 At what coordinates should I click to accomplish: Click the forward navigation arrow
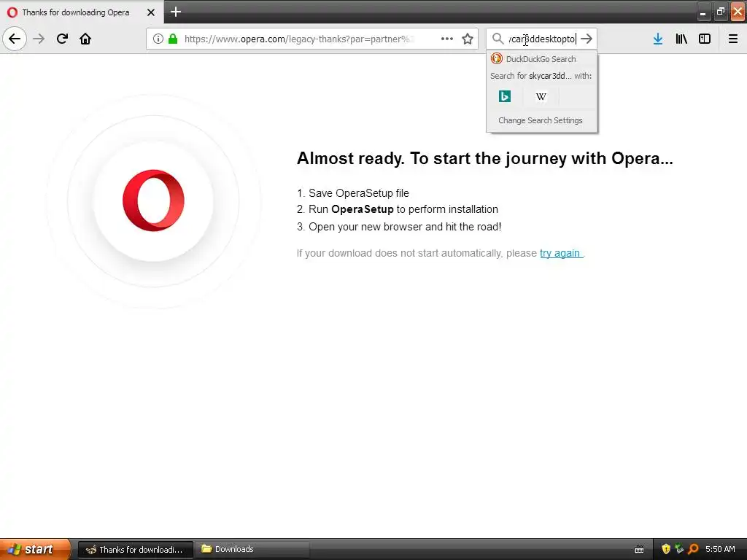point(39,39)
